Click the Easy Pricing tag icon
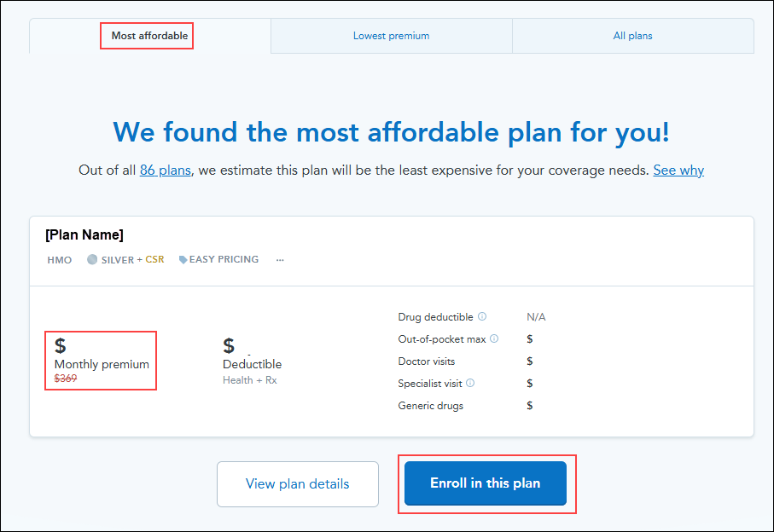 [183, 260]
